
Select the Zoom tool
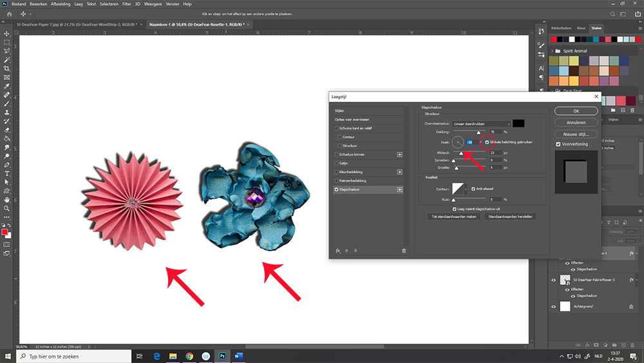pyautogui.click(x=6, y=208)
